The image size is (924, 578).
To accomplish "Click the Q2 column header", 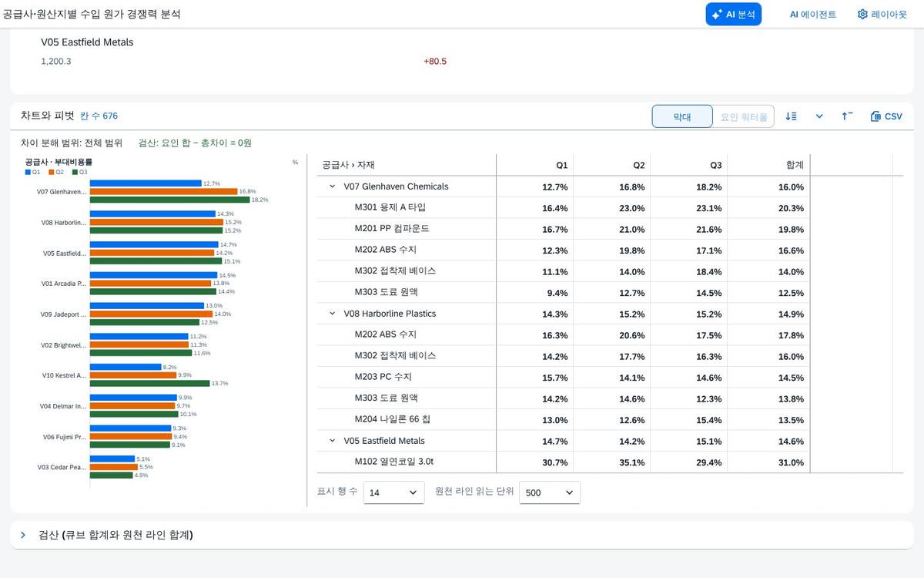I will [611, 165].
